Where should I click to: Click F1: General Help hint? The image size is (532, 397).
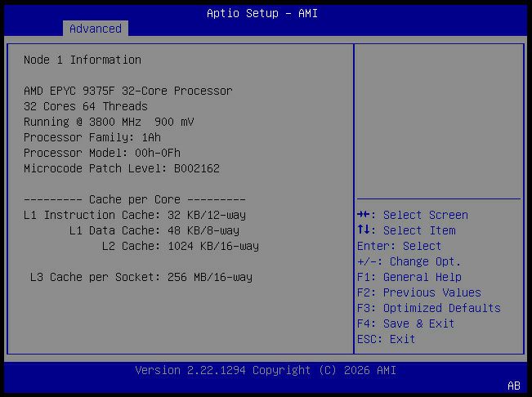click(x=409, y=277)
